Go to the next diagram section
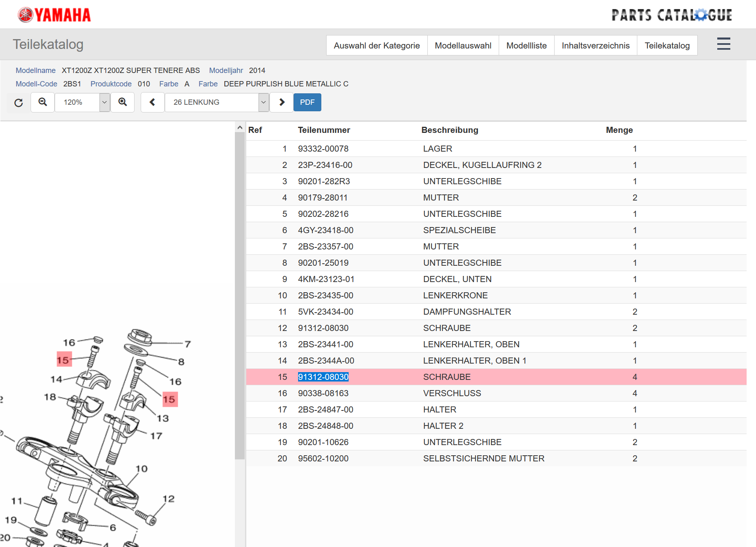The image size is (756, 547). pos(282,102)
